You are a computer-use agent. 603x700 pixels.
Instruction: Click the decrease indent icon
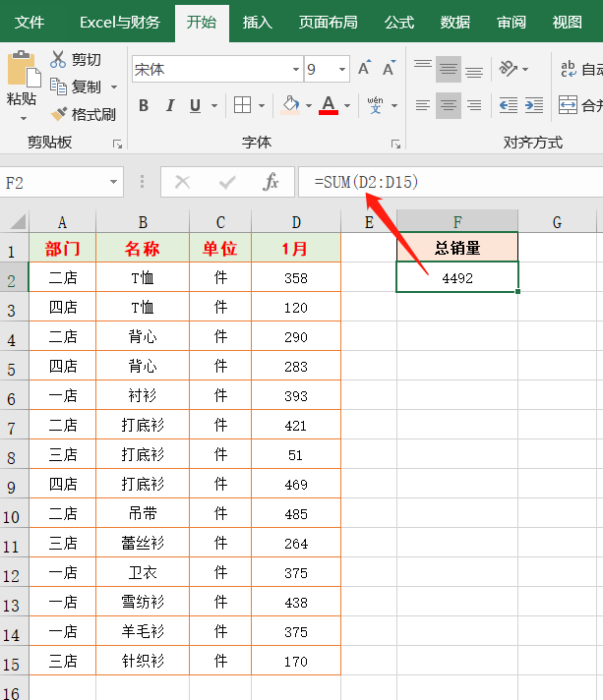tap(509, 105)
